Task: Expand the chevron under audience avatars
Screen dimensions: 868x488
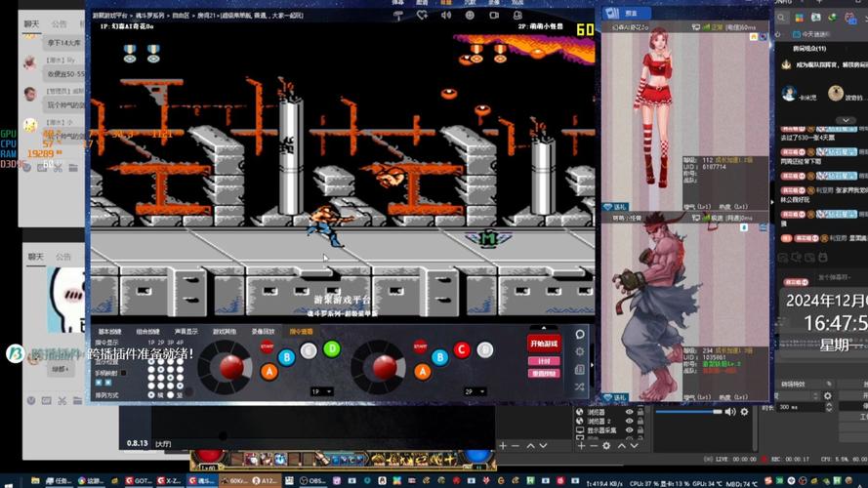Action: (x=846, y=120)
